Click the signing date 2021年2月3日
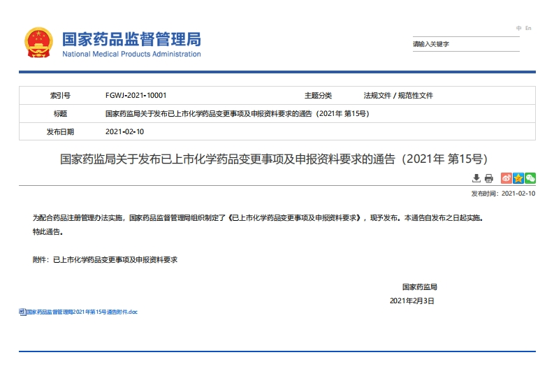This screenshot has width=554, height=392. (411, 300)
